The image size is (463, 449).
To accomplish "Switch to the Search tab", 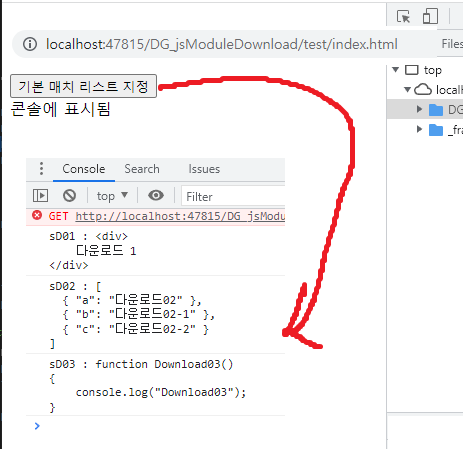I will [142, 169].
